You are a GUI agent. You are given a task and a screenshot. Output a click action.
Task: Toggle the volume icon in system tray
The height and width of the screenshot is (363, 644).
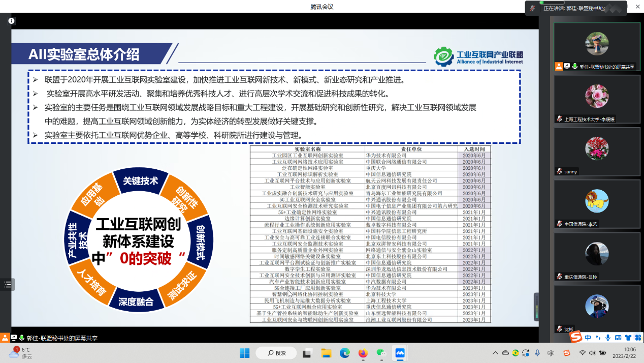coord(592,353)
